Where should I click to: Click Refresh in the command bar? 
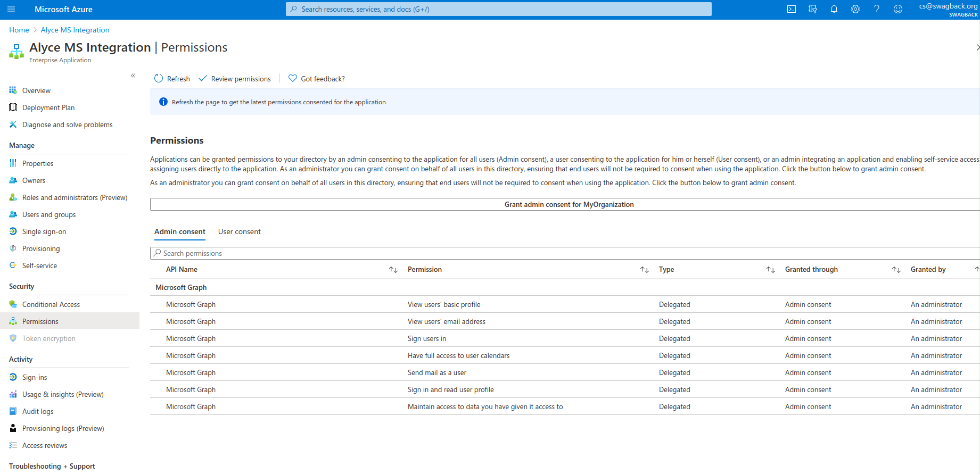click(x=172, y=79)
